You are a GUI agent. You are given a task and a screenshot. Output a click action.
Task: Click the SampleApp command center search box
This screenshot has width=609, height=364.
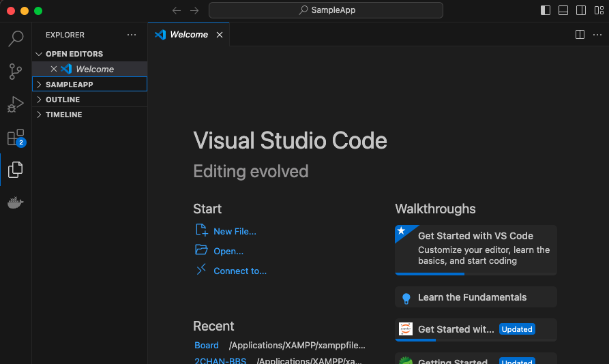click(x=326, y=10)
